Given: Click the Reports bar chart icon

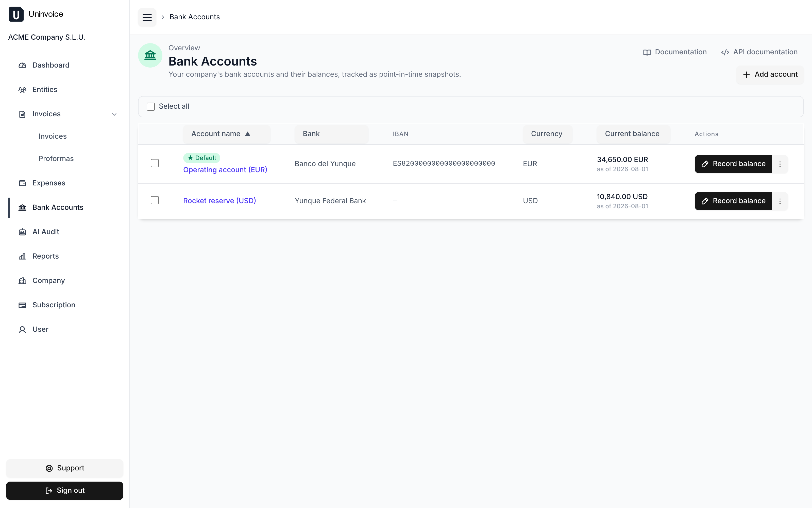Looking at the screenshot, I should (x=23, y=256).
